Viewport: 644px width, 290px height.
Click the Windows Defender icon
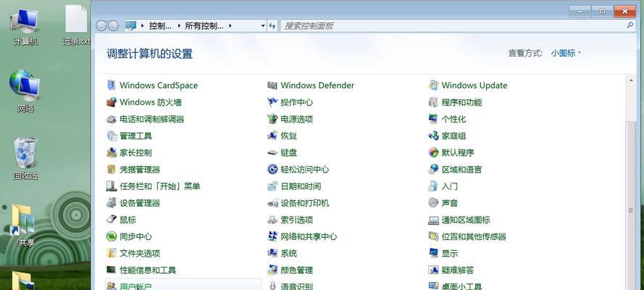pos(272,86)
